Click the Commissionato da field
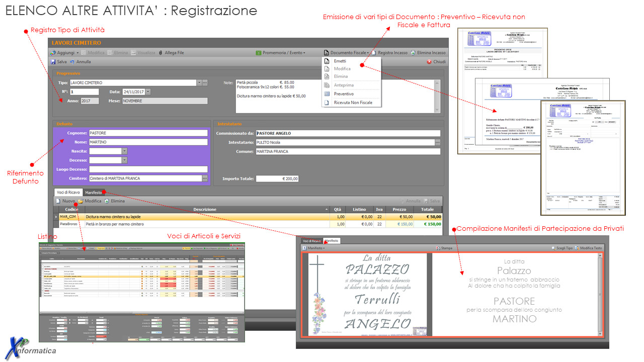 coord(348,133)
